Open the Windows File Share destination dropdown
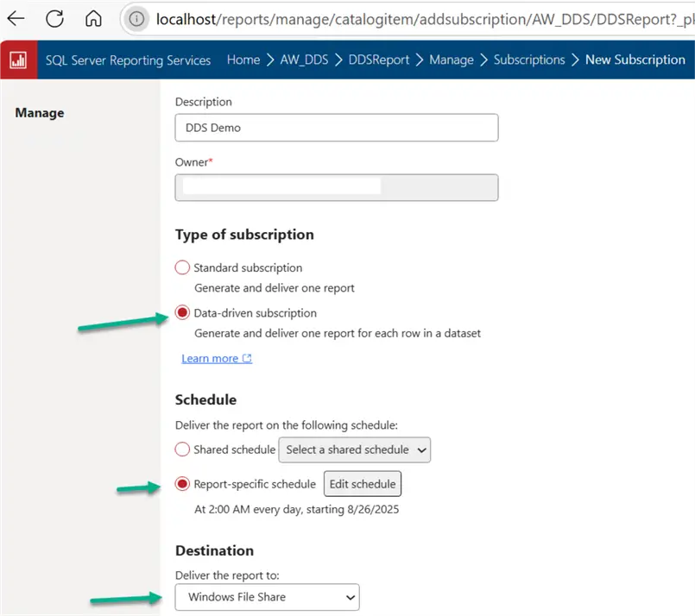The height and width of the screenshot is (616, 695). pos(267,597)
